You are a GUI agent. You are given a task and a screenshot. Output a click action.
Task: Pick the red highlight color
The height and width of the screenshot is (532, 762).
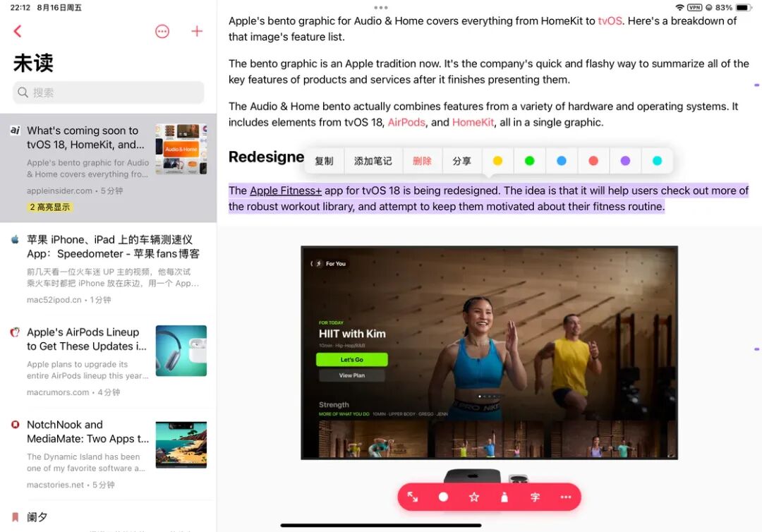593,161
